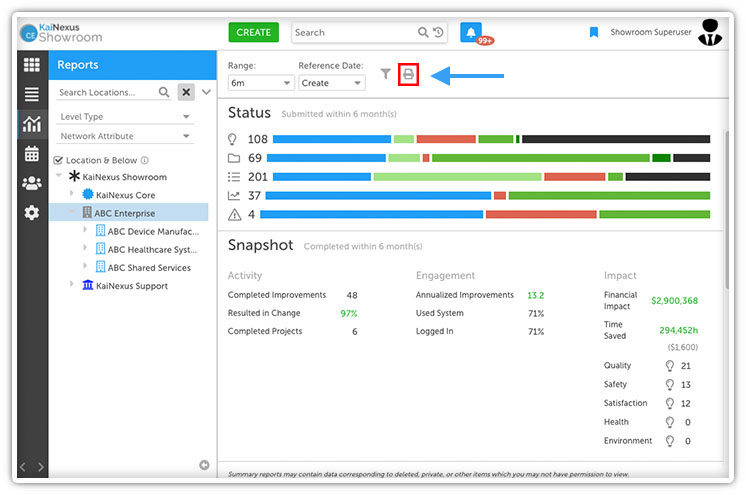Open the people icon in sidebar
Image resolution: width=746 pixels, height=495 pixels.
(32, 183)
